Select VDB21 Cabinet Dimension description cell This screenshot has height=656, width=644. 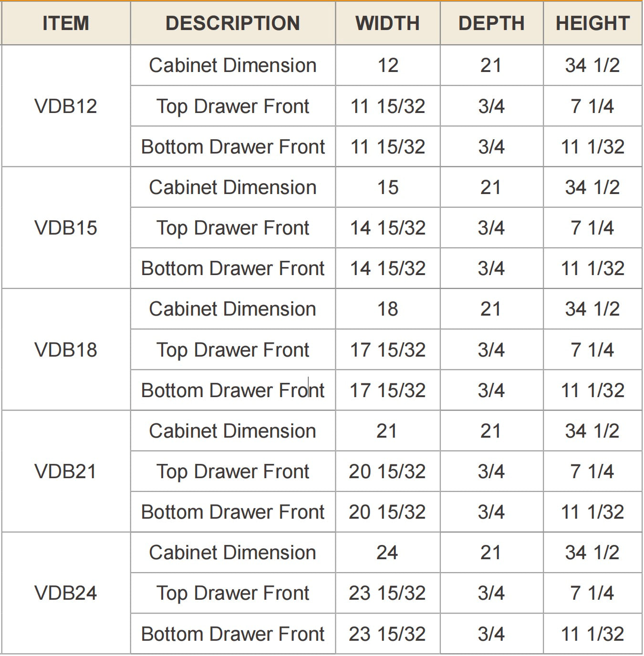[x=233, y=431]
